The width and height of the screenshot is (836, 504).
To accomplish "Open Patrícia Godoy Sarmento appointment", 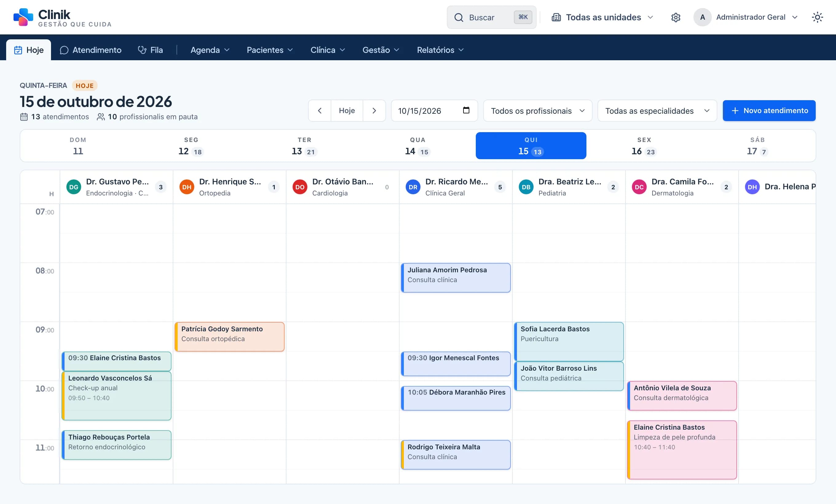I will pyautogui.click(x=229, y=337).
